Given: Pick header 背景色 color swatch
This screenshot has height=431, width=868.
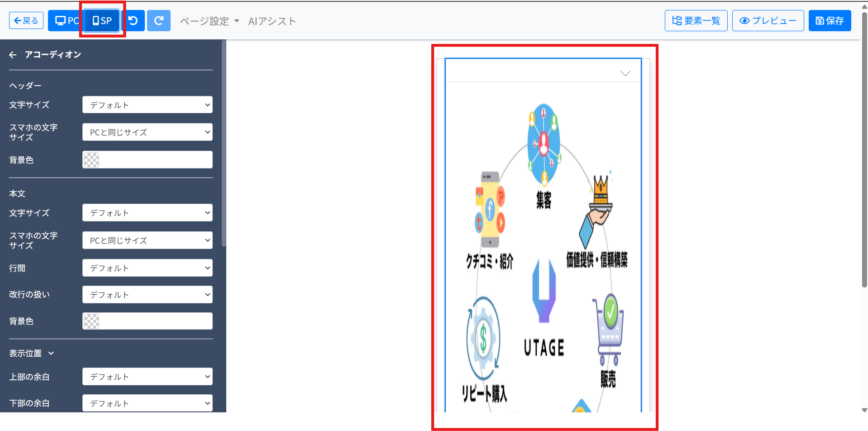Looking at the screenshot, I should tap(91, 160).
